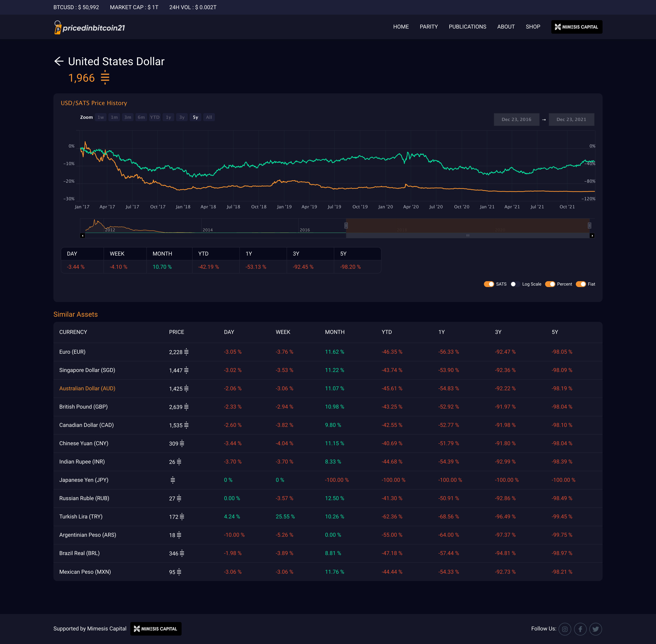Open the ABOUT page
656x644 pixels.
click(x=506, y=27)
